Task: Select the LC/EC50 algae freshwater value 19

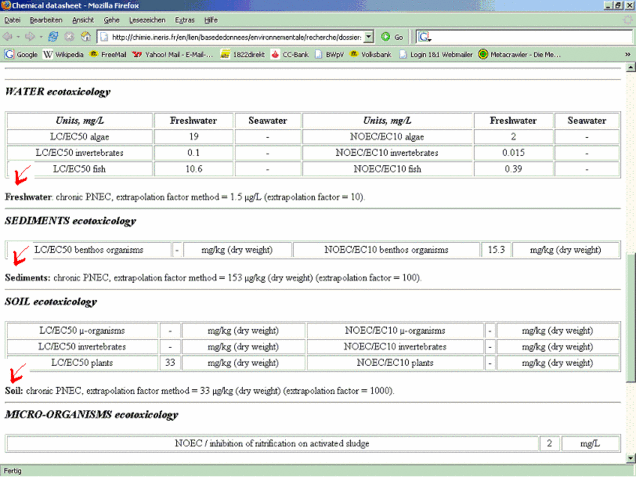Action: coord(194,137)
